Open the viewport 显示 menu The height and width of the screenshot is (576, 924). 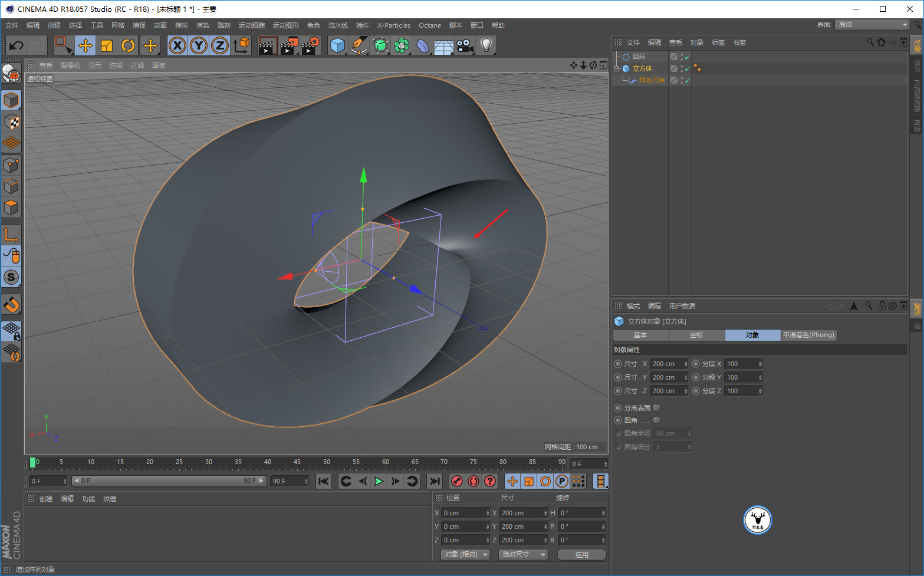point(95,65)
